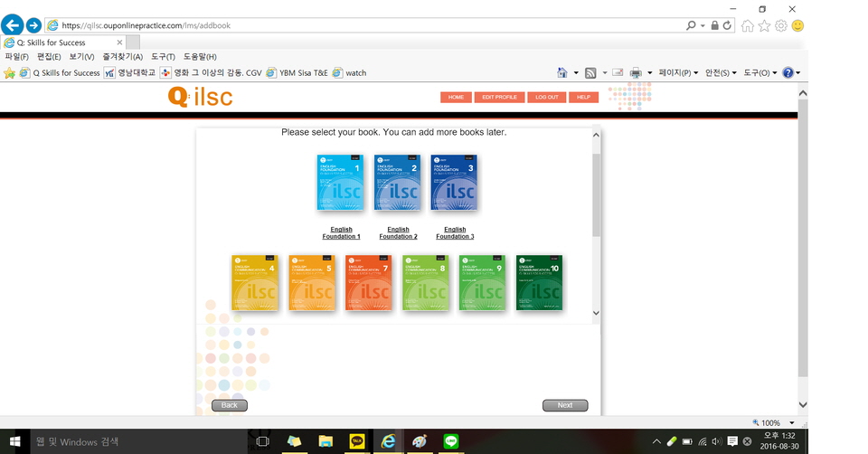Viewport: 868px width, 454px height.
Task: Open the 즐겨찾기(A) menu
Action: tap(122, 56)
